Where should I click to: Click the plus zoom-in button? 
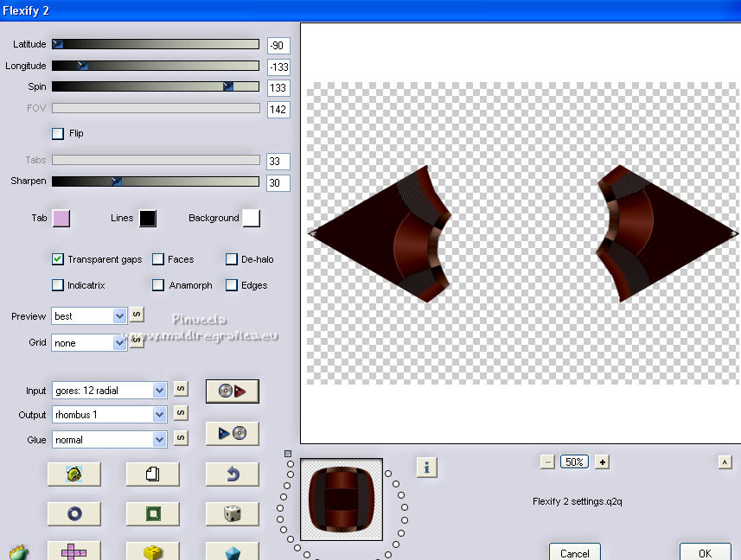click(x=602, y=461)
